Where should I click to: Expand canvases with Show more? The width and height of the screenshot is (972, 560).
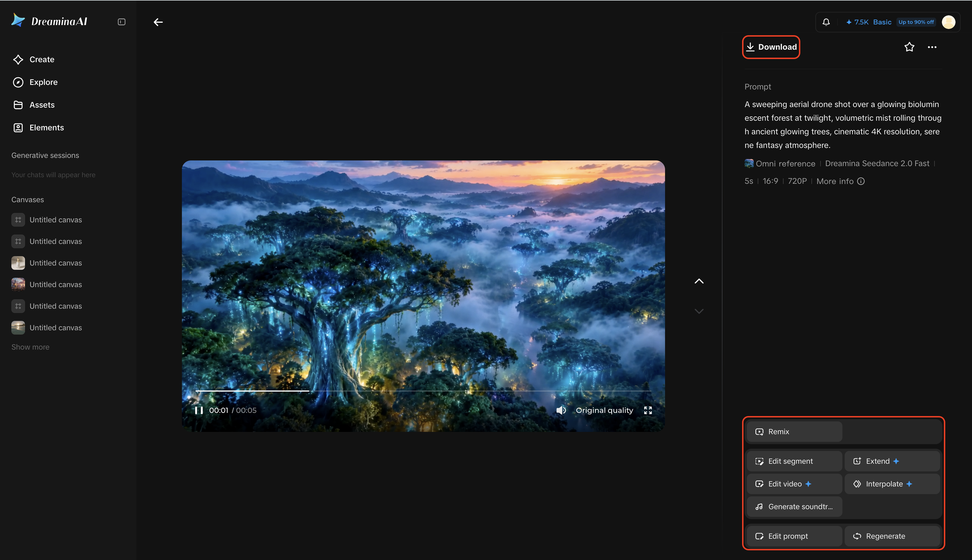[x=30, y=347]
